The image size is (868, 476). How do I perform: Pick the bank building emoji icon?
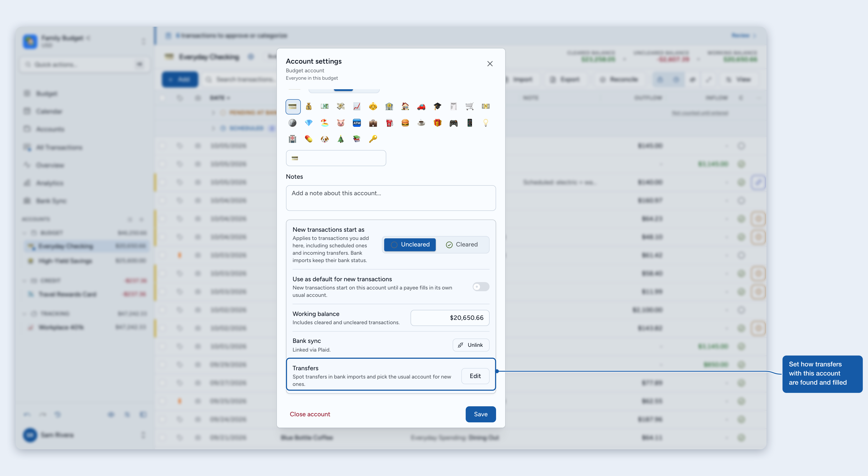point(389,107)
